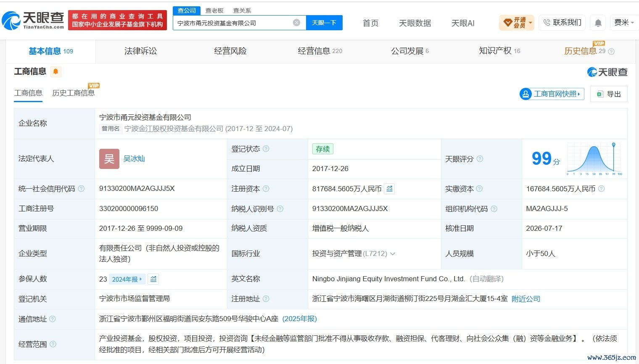Select 纳税人资质 value 增值税一般纳税人
Screen dimensions: 639x364
coord(341,229)
